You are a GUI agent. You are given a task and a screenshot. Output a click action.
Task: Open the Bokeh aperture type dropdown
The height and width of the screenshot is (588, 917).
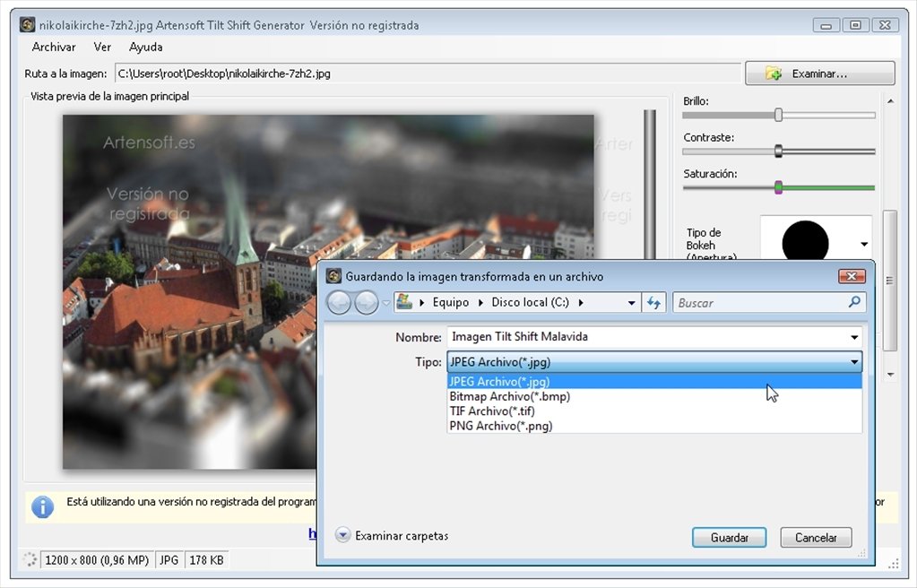coord(864,244)
